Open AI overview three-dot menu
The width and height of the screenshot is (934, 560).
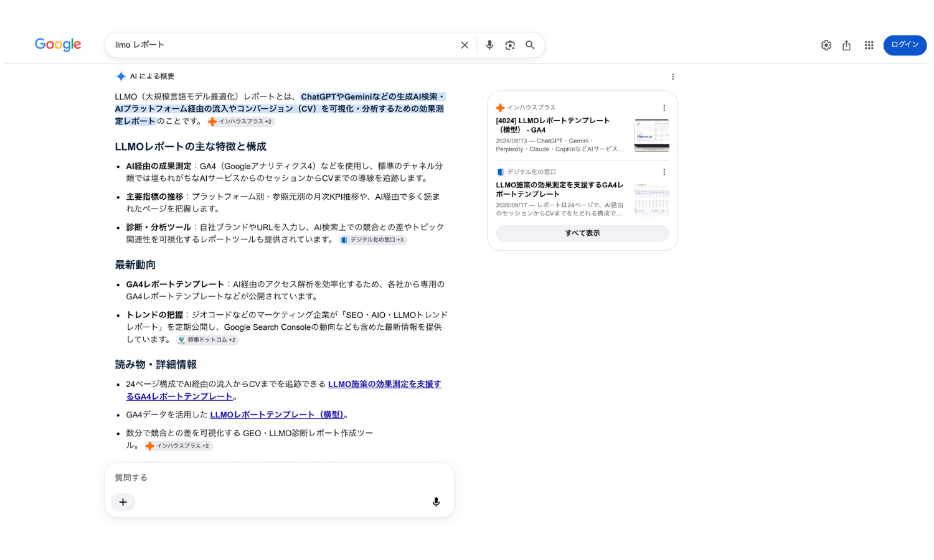coord(672,77)
